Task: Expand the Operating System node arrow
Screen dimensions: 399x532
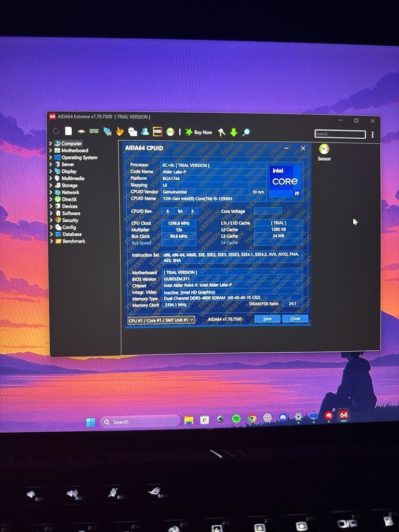Action: point(51,157)
